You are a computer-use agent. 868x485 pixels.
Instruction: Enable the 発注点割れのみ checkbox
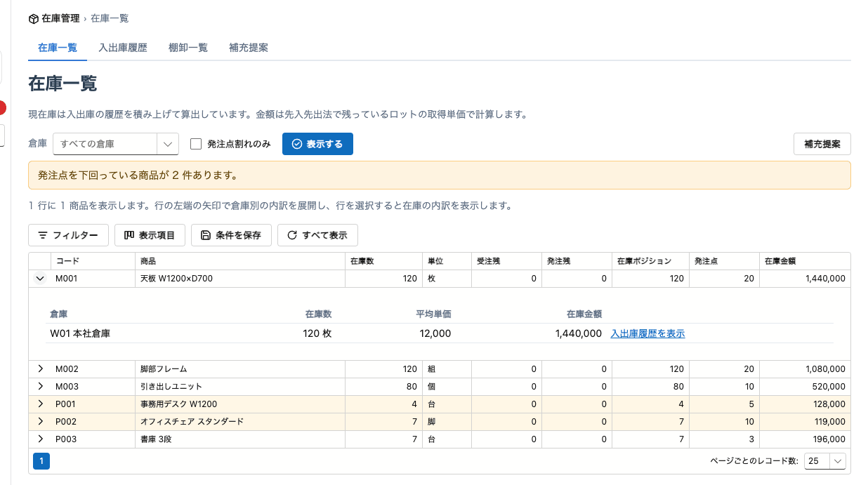(196, 144)
